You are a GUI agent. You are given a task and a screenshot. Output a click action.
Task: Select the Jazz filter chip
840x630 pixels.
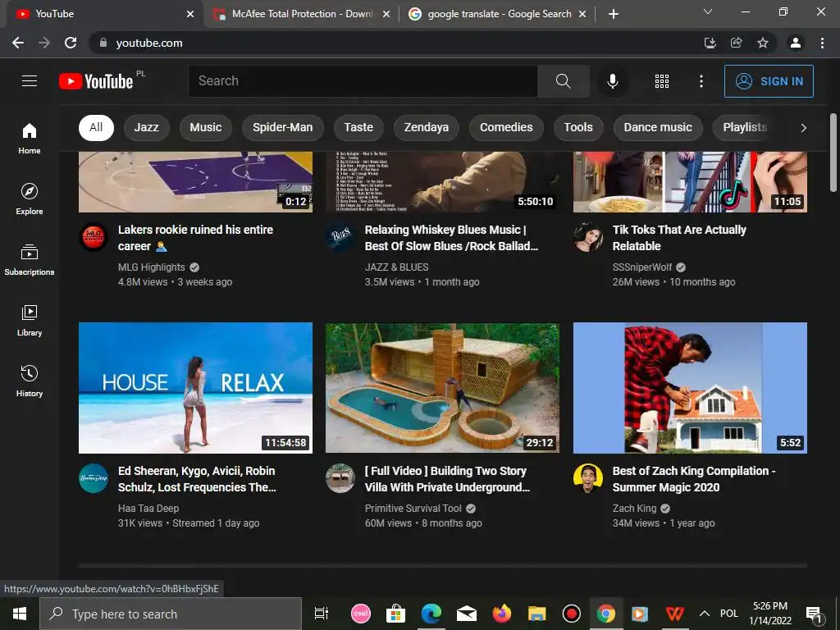click(146, 127)
